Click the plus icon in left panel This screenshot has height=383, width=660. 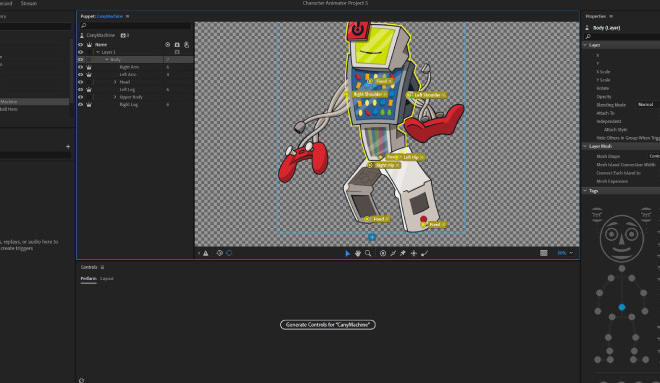(68, 147)
